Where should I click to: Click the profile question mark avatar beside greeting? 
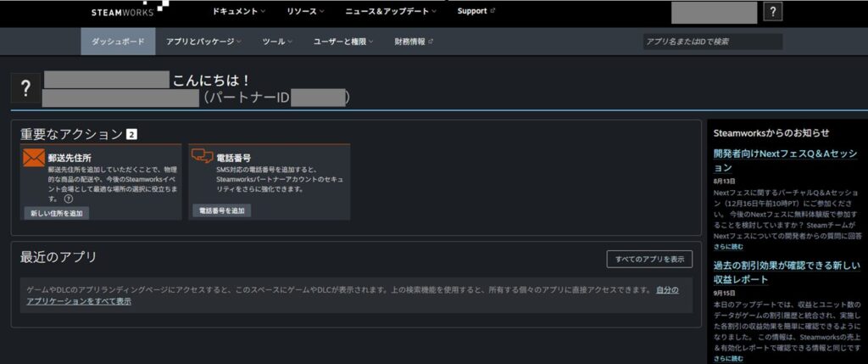tap(25, 88)
